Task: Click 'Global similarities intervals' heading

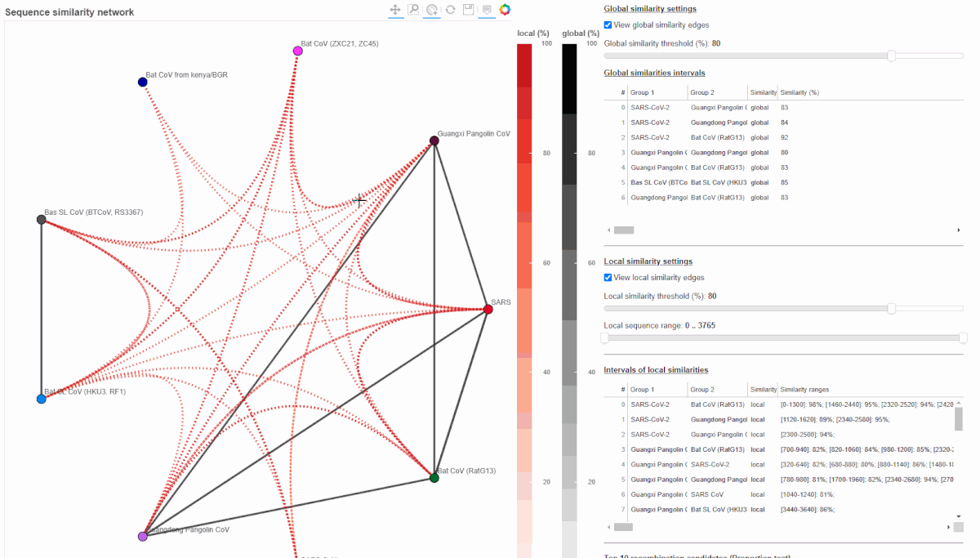Action: pos(654,73)
